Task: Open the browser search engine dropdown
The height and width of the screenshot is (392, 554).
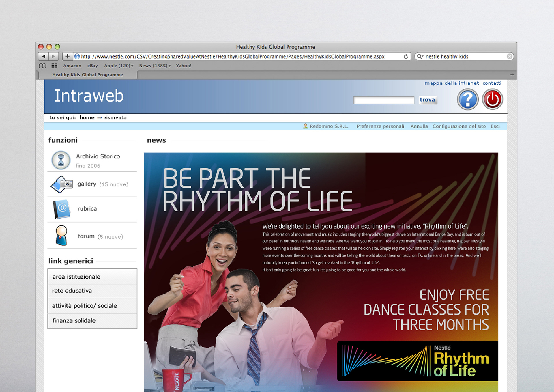Action: click(420, 57)
